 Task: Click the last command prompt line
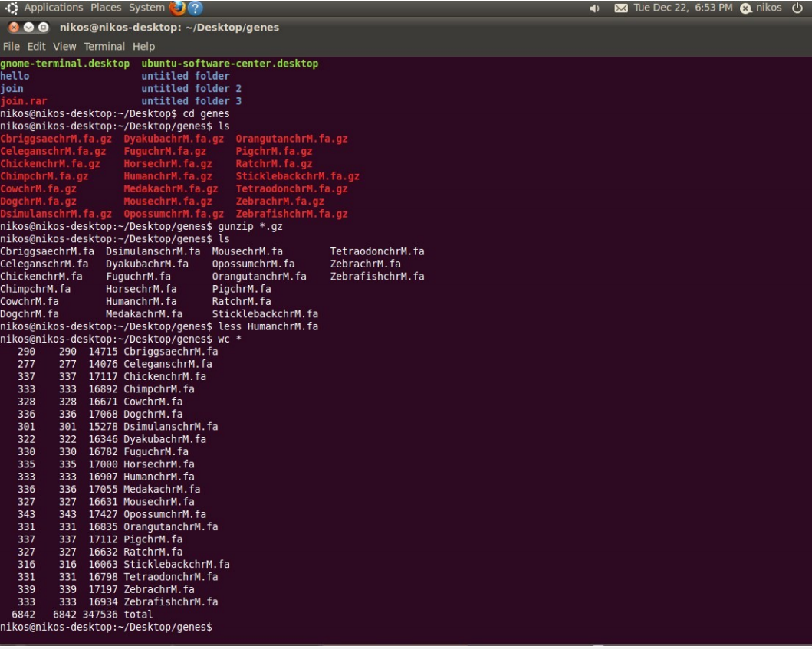click(107, 627)
